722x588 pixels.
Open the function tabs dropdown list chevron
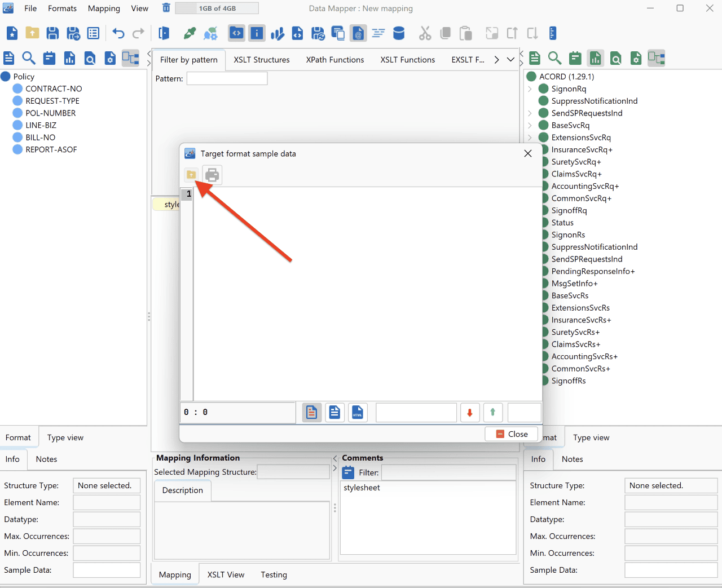pyautogui.click(x=510, y=60)
